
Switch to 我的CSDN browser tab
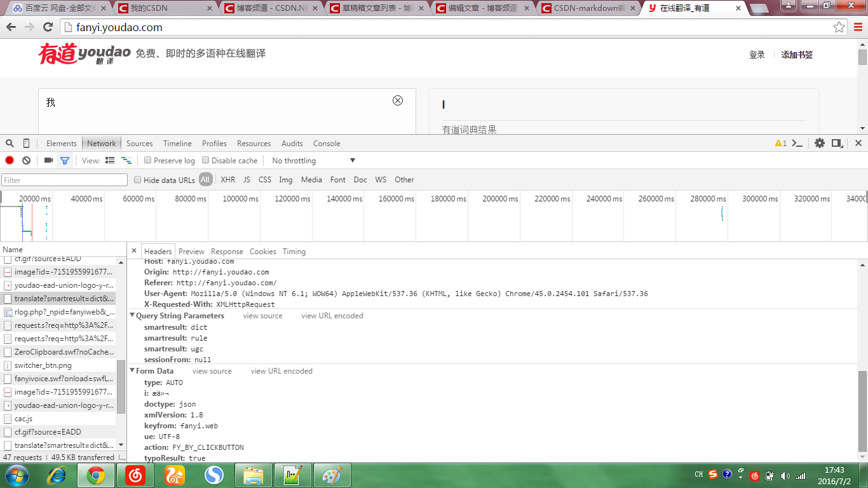click(164, 8)
